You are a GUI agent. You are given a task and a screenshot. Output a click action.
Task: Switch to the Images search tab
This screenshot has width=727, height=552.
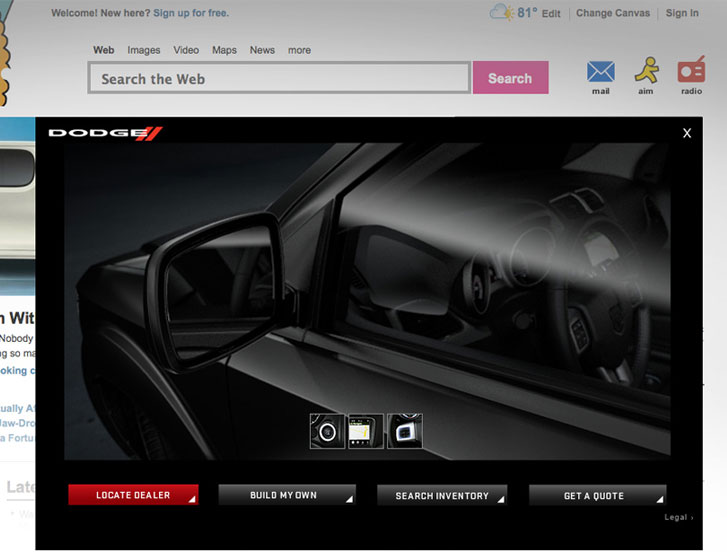[144, 50]
